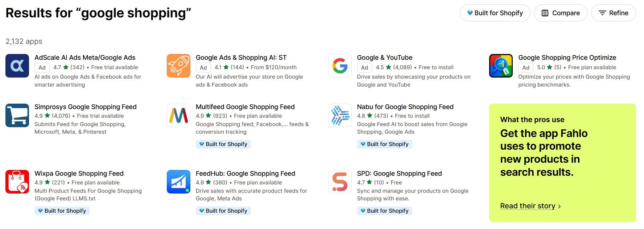Follow the Read their story link
The height and width of the screenshot is (229, 644).
click(528, 206)
